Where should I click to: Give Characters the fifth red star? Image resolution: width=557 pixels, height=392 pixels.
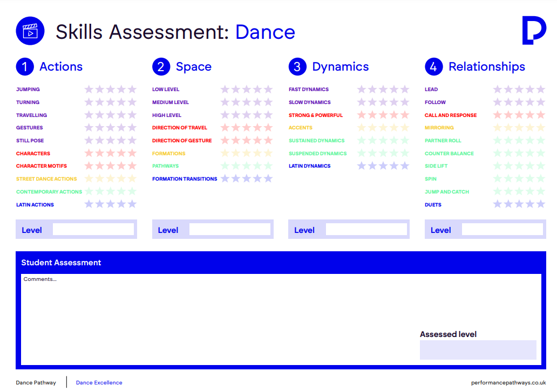pos(132,153)
